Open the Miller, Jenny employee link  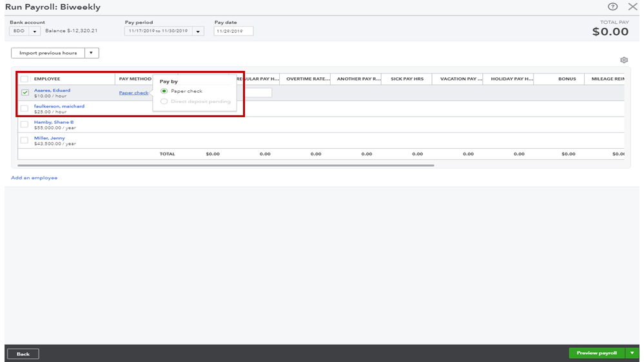(49, 138)
